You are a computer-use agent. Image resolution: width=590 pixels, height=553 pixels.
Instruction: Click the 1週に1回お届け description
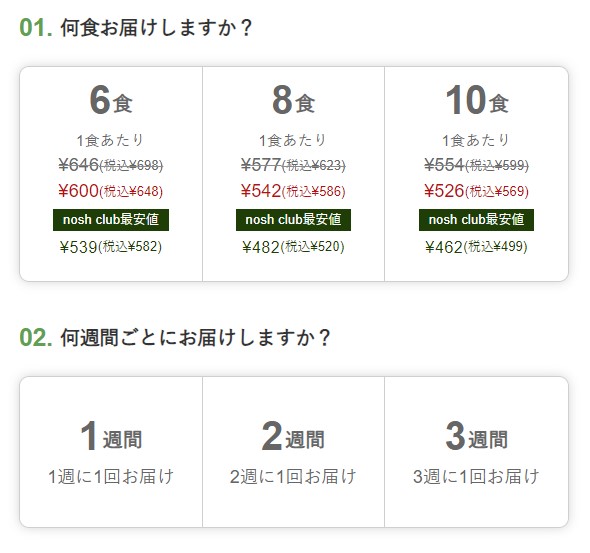pos(111,476)
